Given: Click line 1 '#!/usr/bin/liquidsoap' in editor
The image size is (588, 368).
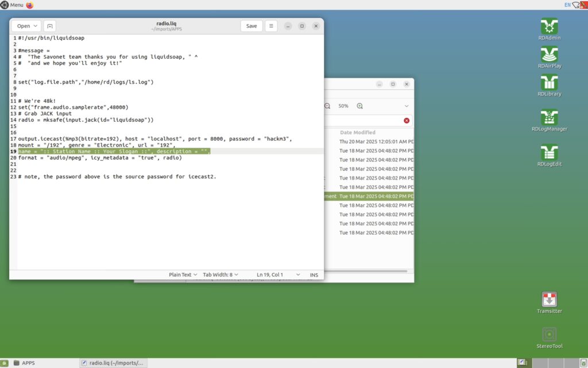Looking at the screenshot, I should coord(51,38).
